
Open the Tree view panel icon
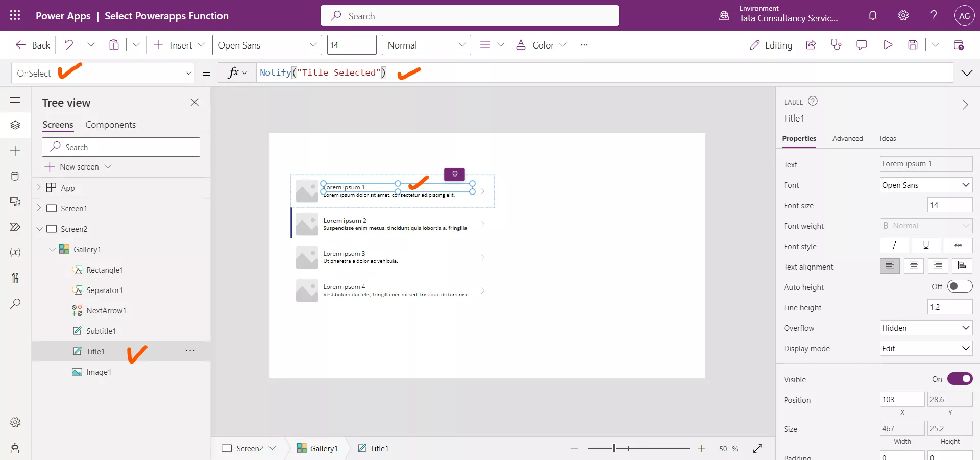pyautogui.click(x=15, y=126)
